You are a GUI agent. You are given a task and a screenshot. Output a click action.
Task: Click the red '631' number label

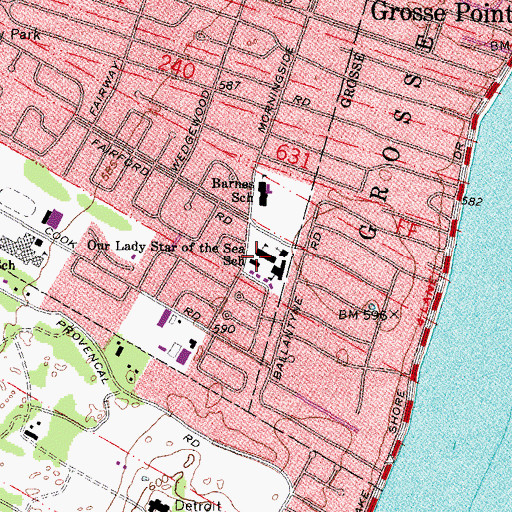293,156
